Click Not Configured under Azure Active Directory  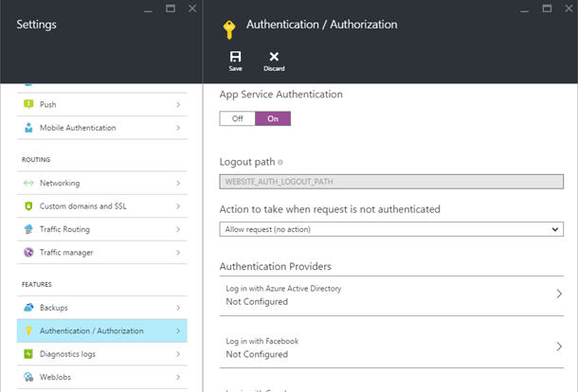[257, 302]
